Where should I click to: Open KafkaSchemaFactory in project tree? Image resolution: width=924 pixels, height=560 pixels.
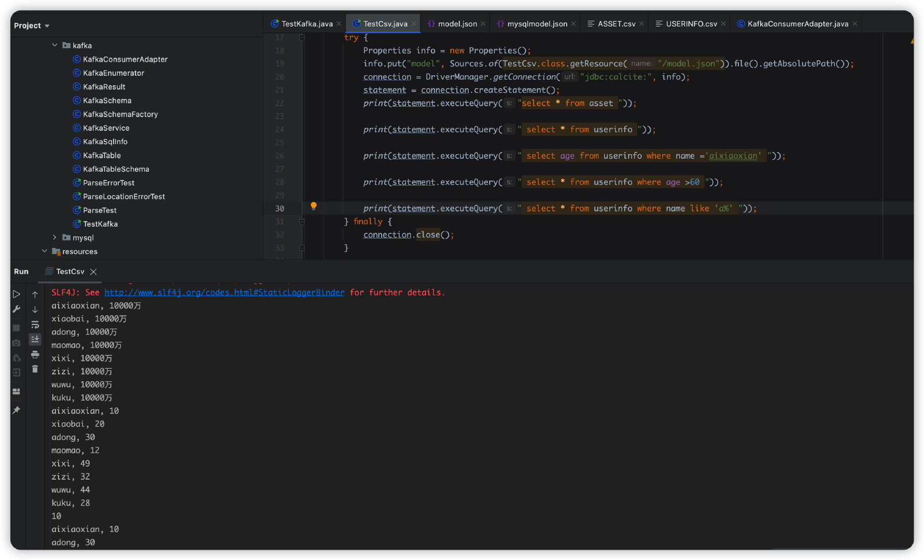click(x=120, y=114)
